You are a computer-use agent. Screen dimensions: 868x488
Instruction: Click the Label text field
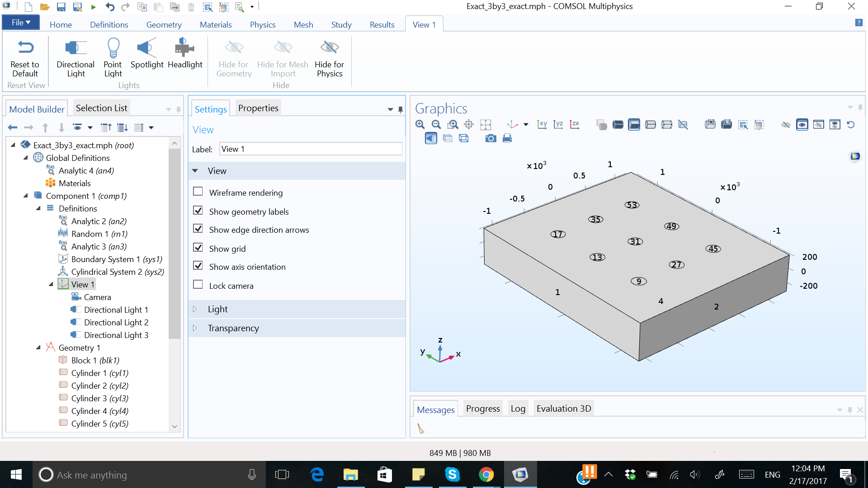click(310, 149)
